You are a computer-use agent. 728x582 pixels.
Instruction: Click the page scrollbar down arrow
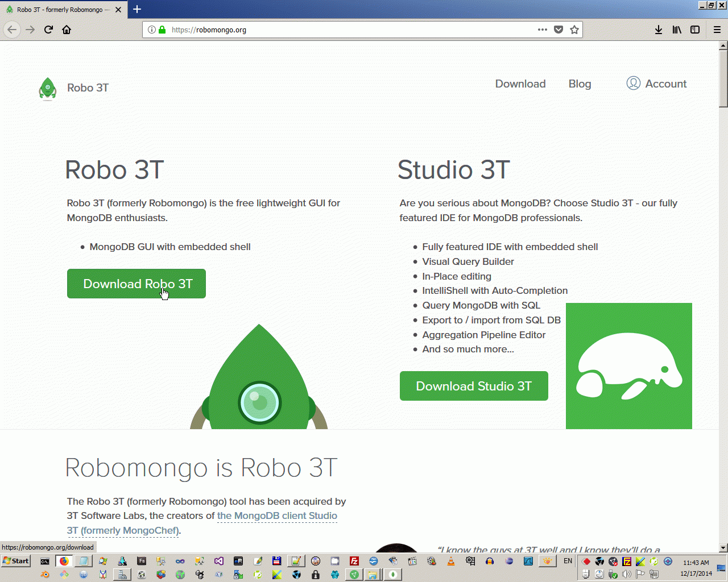point(723,548)
